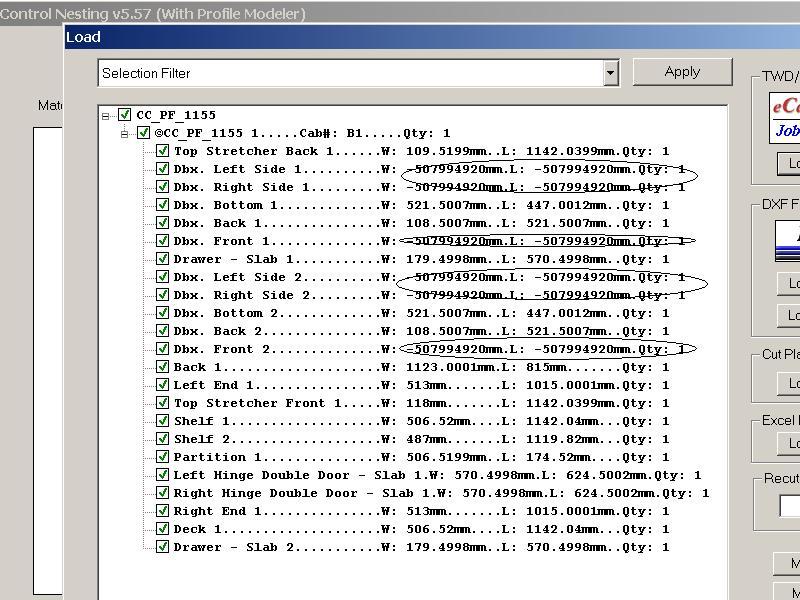Select Back 1 W: 1123.0001mm row
The height and width of the screenshot is (600, 800).
coord(421,367)
